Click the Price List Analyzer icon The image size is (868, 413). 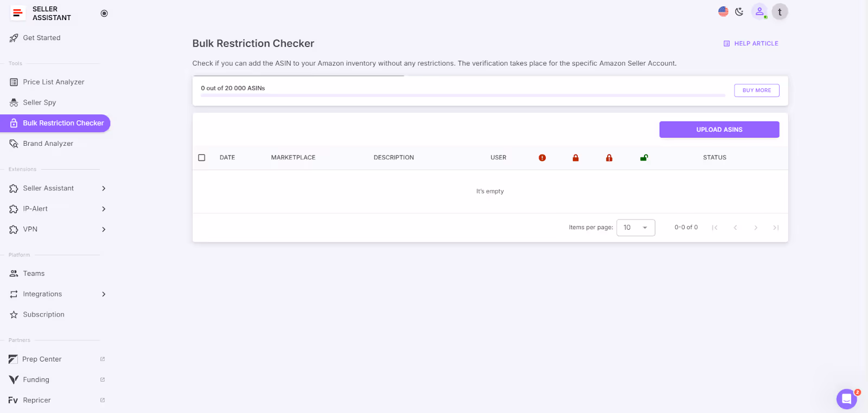point(14,82)
